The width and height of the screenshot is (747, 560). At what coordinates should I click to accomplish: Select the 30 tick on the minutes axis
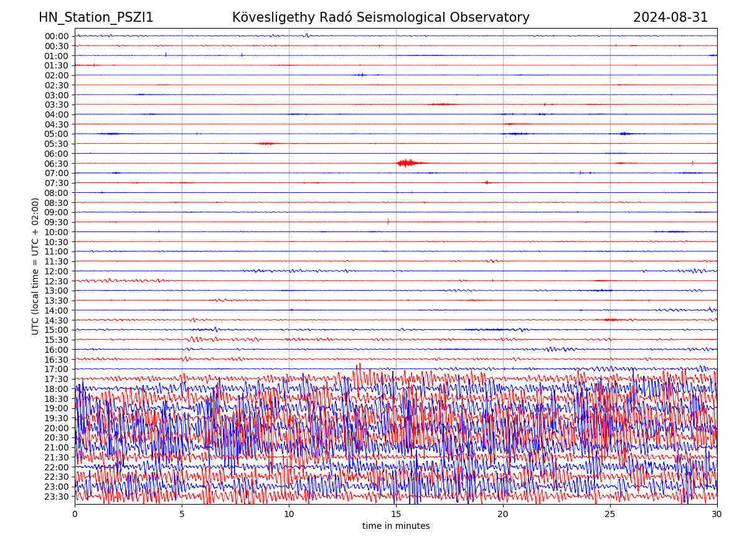(717, 515)
